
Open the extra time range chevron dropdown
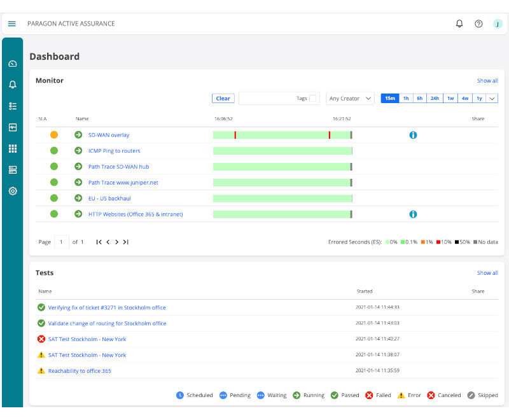(x=491, y=98)
